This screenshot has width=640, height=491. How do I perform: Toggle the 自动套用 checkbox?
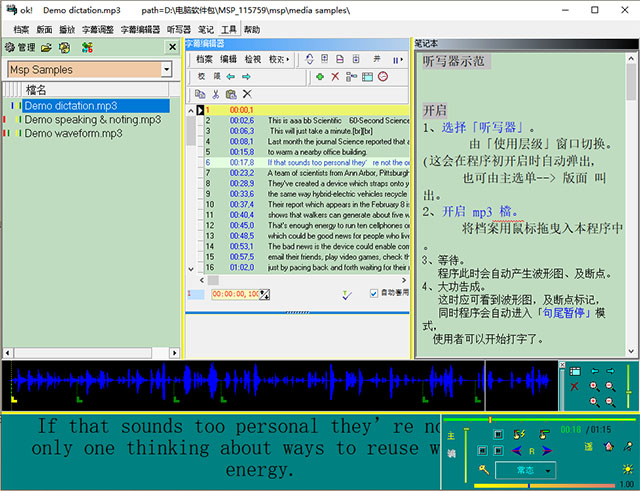pyautogui.click(x=374, y=294)
